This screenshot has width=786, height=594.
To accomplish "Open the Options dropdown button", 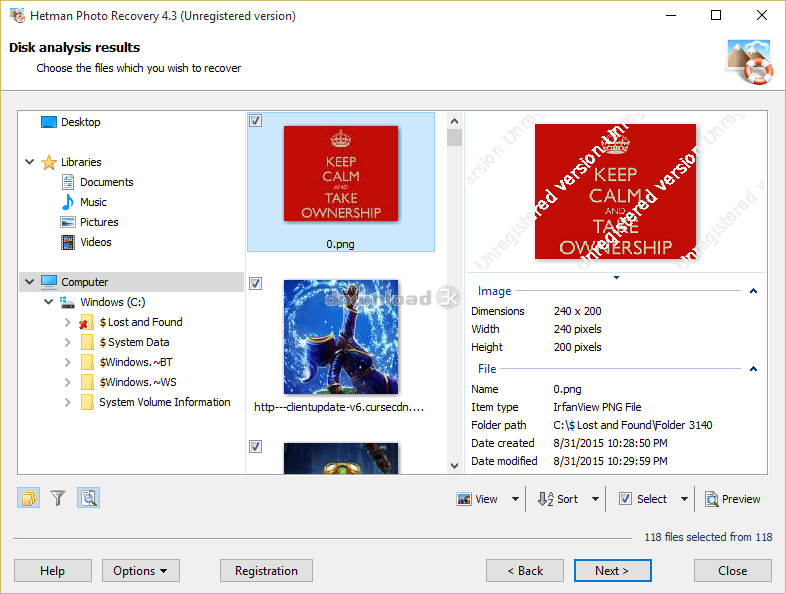I will (141, 571).
